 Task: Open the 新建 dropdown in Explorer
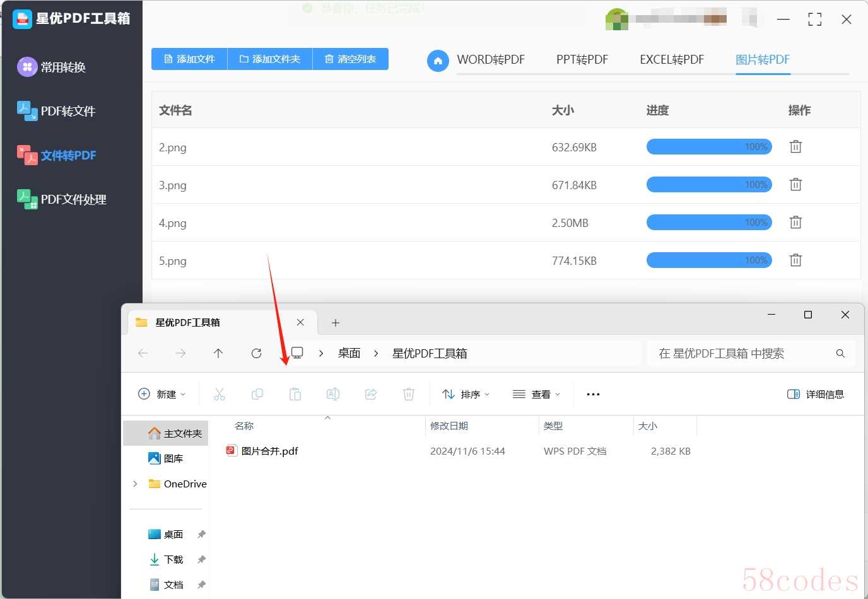(162, 394)
